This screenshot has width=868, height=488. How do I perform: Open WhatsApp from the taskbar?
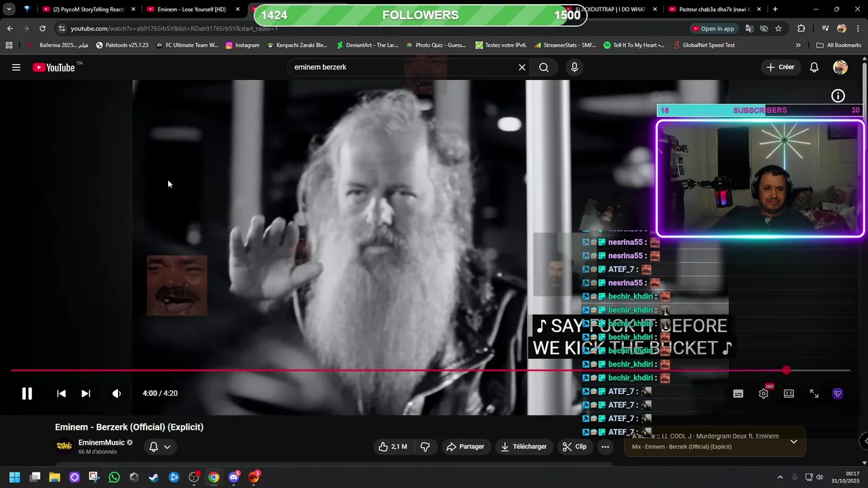pos(114,477)
